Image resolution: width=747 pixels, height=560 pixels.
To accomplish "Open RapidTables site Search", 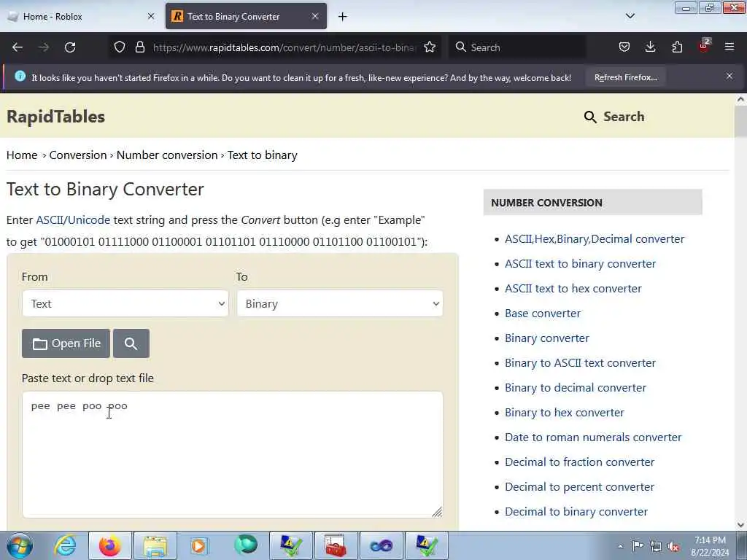I will (x=614, y=117).
